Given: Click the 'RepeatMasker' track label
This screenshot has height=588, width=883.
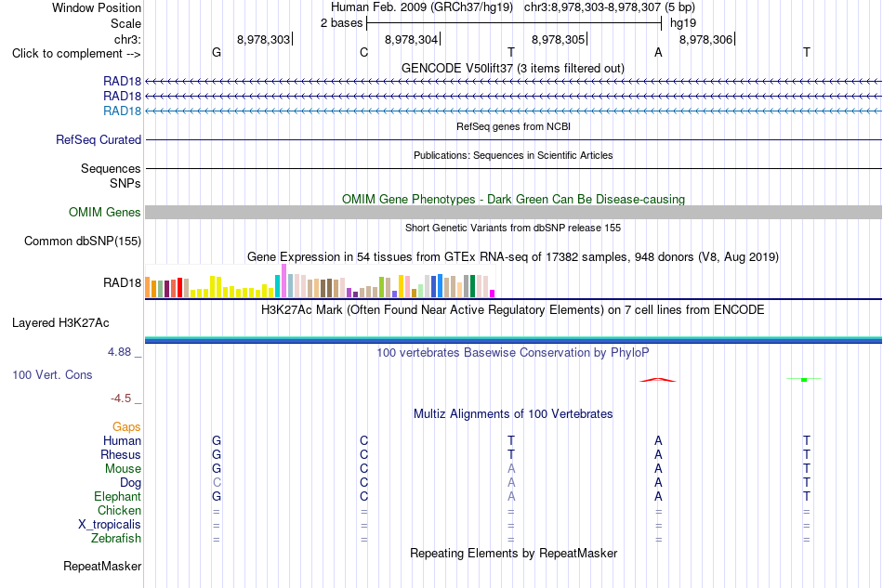Looking at the screenshot, I should click(102, 566).
